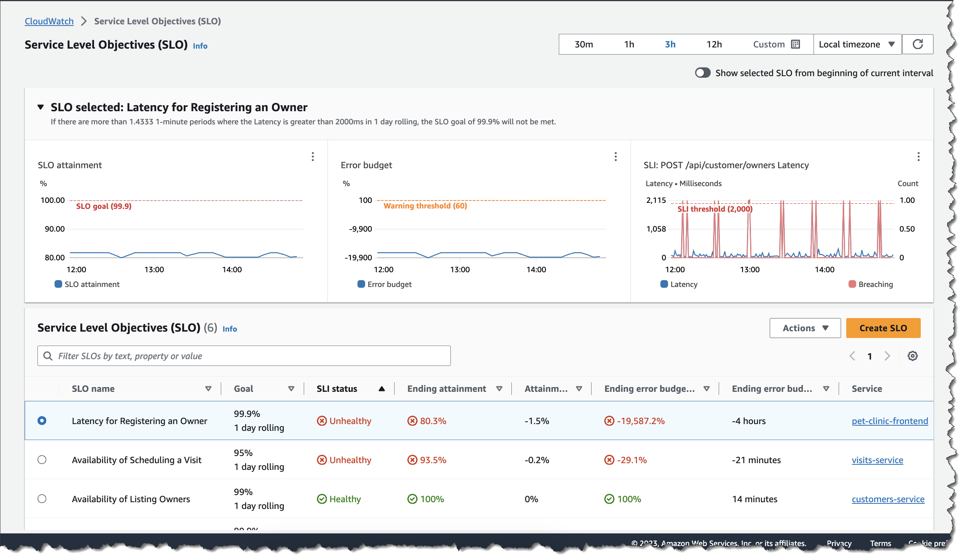Screen dimensions: 965x560
Task: Toggle Show selected SLO from beginning switch
Action: (702, 73)
